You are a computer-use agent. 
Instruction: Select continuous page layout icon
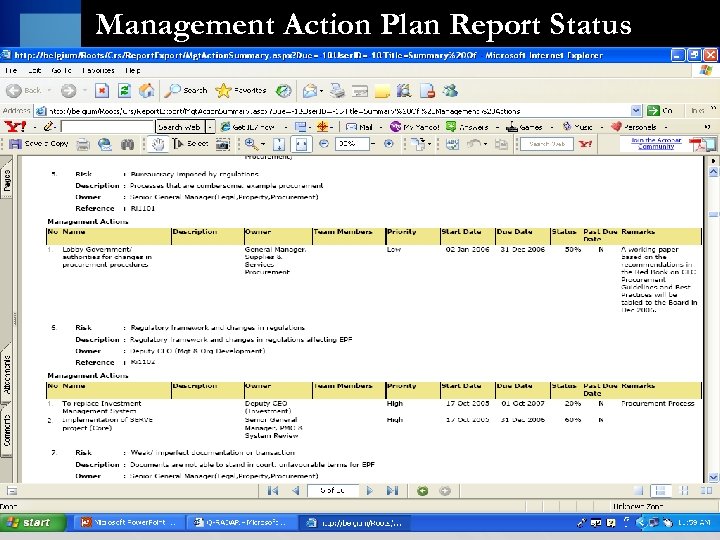660,491
